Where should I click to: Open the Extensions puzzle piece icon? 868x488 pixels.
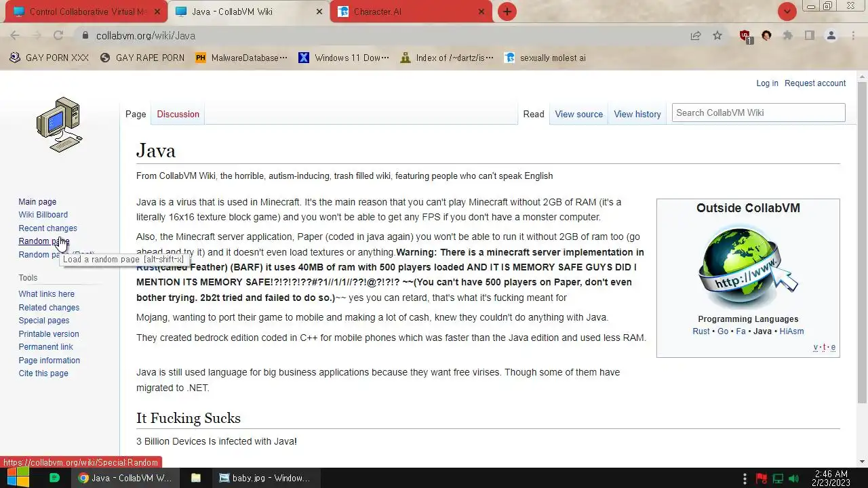tap(788, 35)
